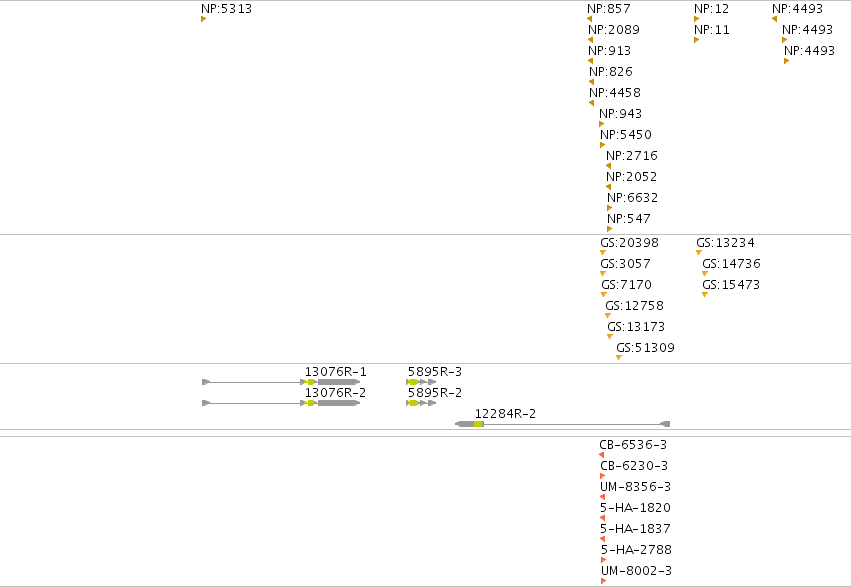The image size is (851, 587).
Task: Select the 5895R-2 gene glyph
Action: click(421, 403)
